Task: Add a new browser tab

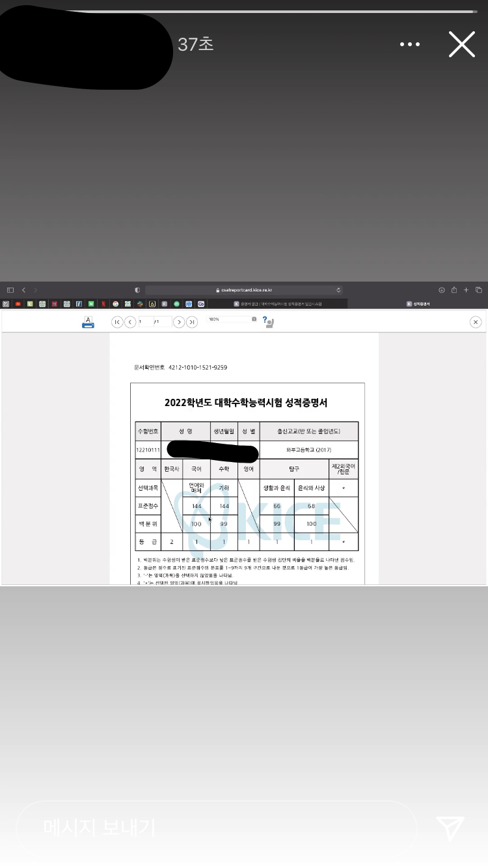Action: [x=466, y=290]
